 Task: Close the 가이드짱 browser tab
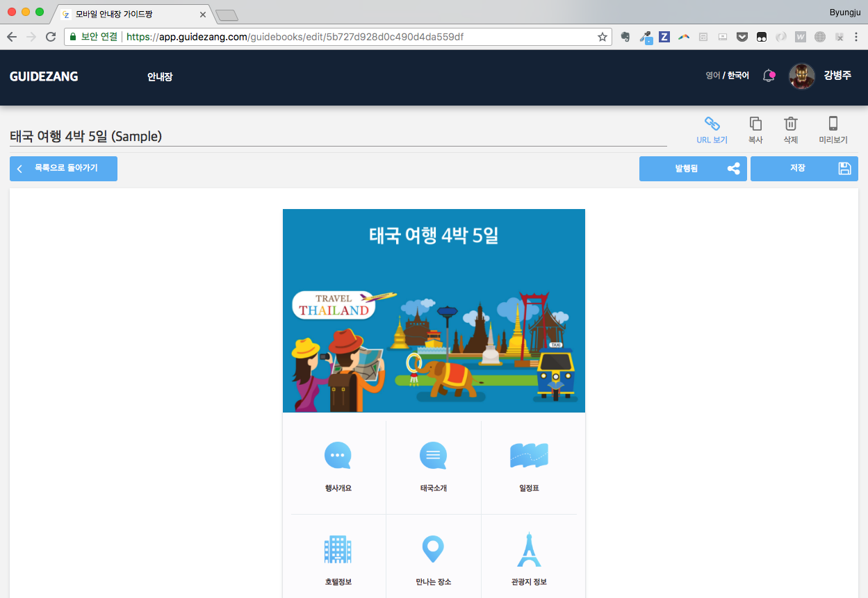(x=203, y=15)
